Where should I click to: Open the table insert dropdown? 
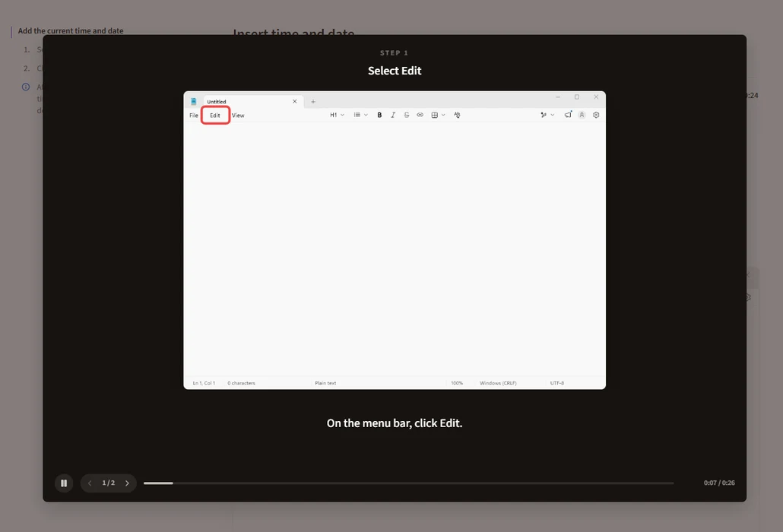point(438,115)
